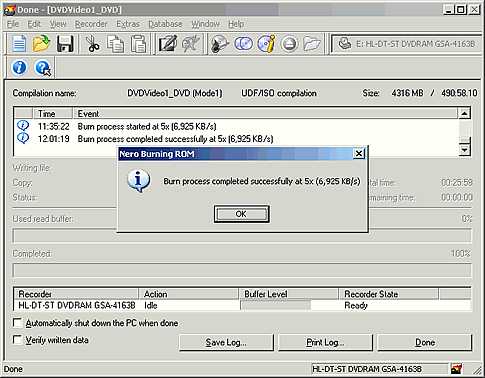Click the '00:25:58' total time value
This screenshot has width=485, height=378.
coord(457,183)
